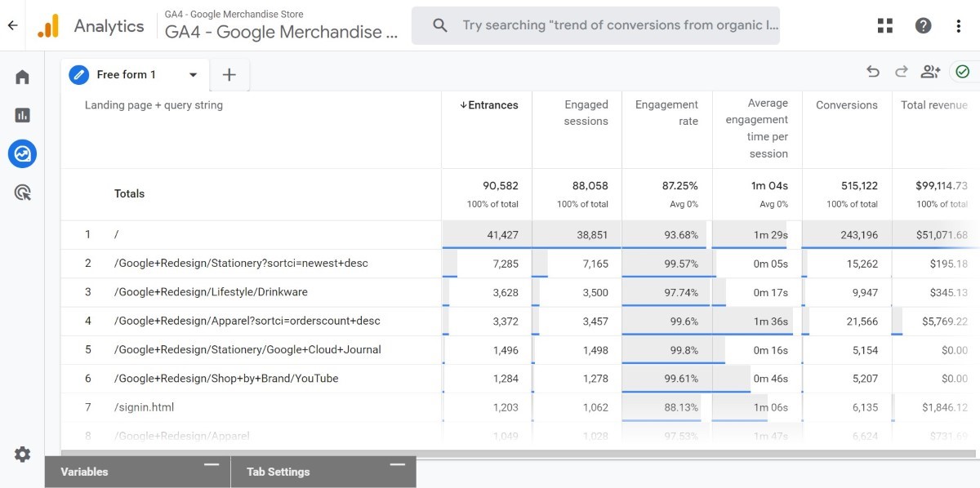Click the 93.68% engagement rate cell
980x488 pixels.
click(667, 235)
